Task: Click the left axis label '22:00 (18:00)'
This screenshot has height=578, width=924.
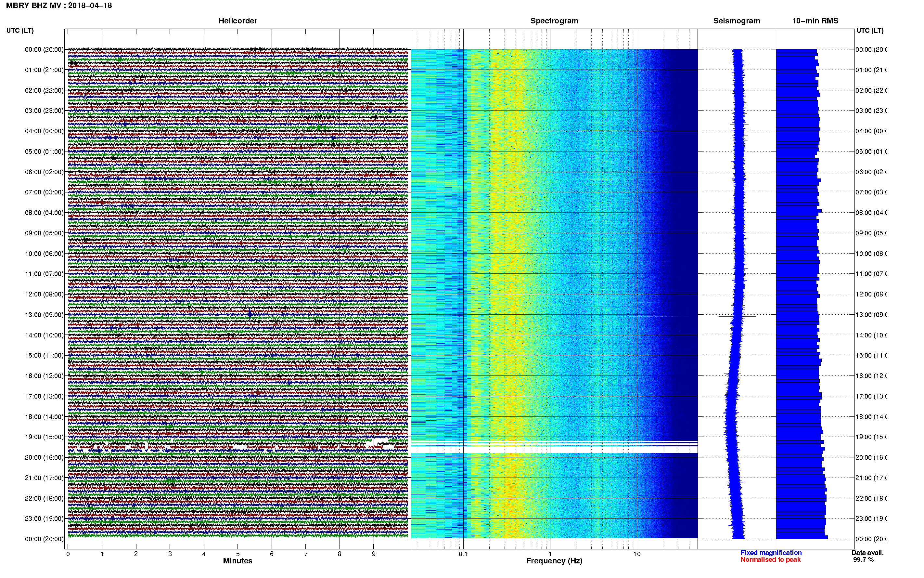Action: click(44, 498)
